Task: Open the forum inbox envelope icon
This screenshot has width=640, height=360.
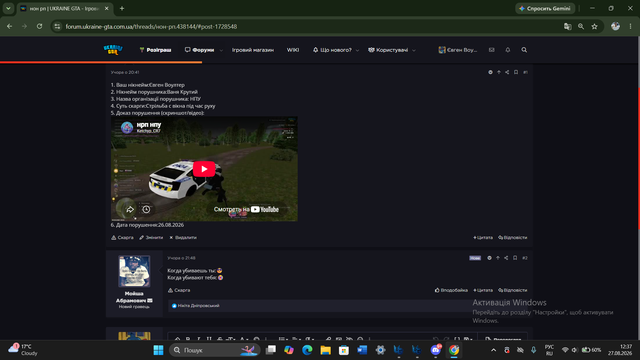Action: 491,50
